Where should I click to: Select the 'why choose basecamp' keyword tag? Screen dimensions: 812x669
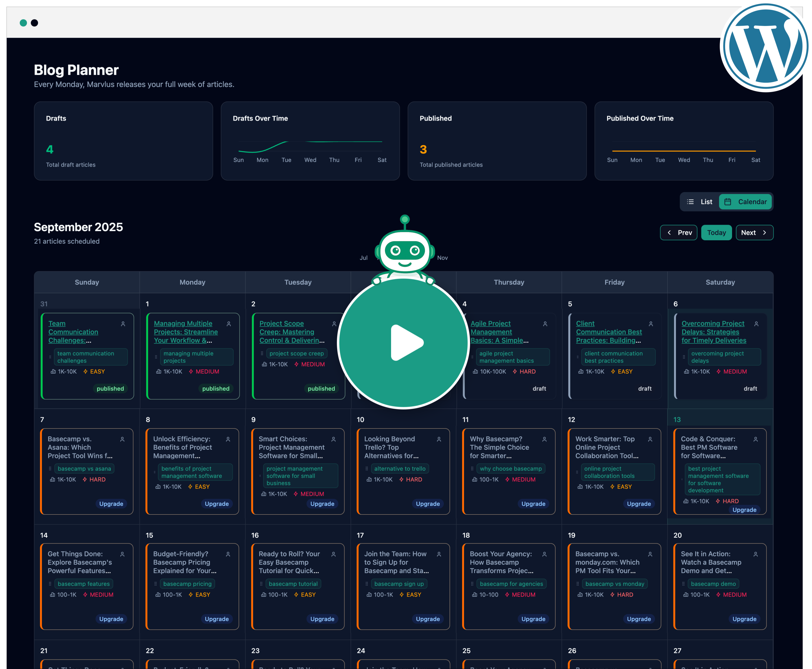click(511, 469)
